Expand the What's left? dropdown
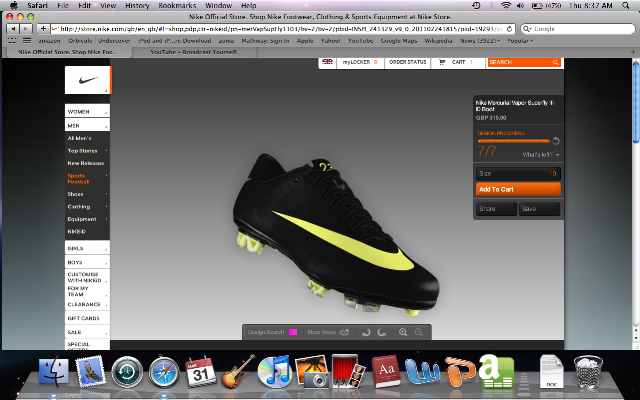 (x=541, y=155)
